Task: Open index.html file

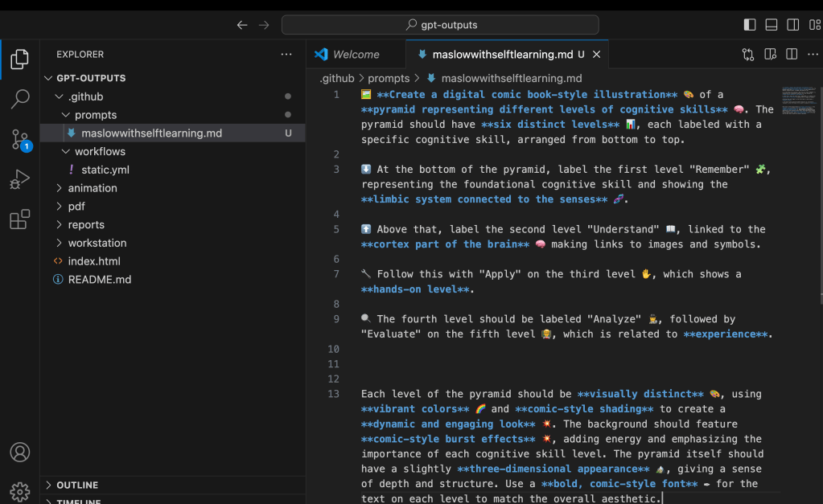Action: click(173, 261)
